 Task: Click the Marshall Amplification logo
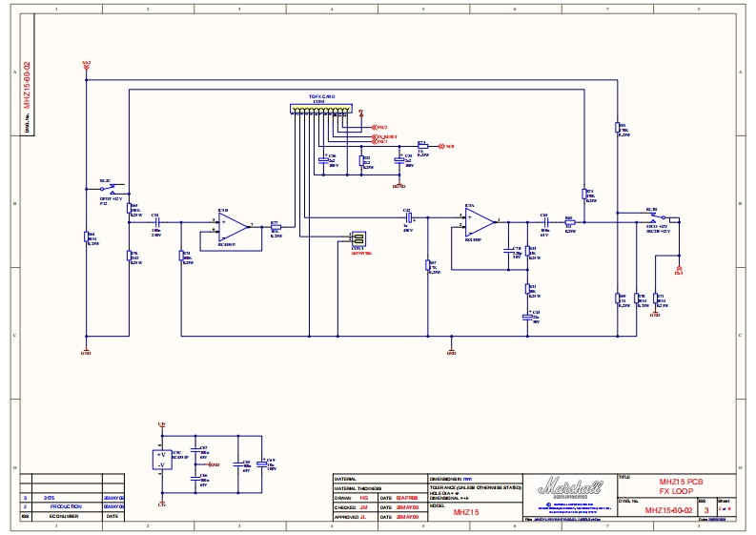tap(569, 487)
